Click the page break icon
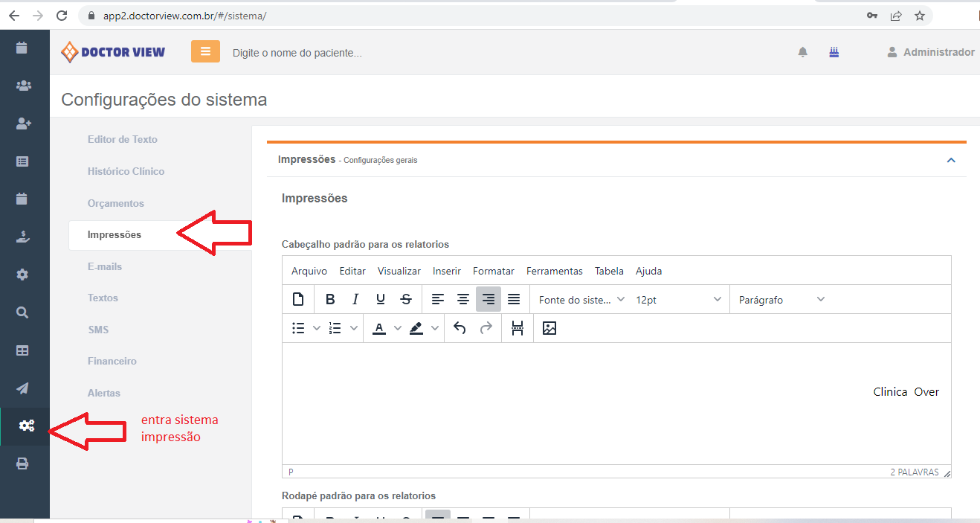Screen dimensions: 980x523 click(x=518, y=328)
